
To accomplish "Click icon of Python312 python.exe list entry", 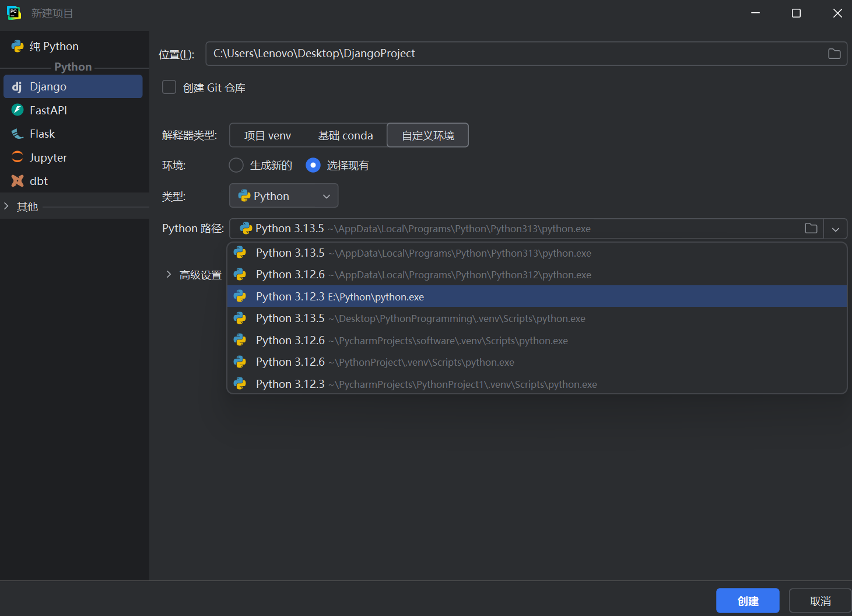I will coord(240,274).
